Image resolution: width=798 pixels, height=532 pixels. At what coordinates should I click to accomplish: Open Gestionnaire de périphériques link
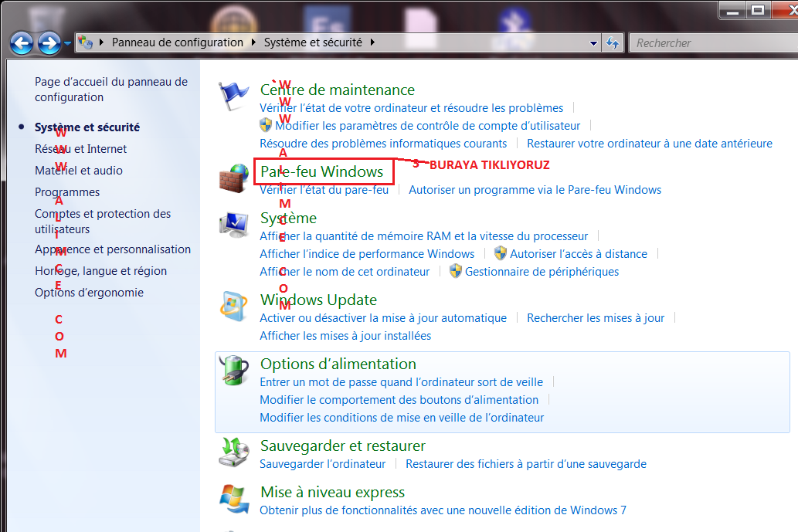(x=542, y=272)
